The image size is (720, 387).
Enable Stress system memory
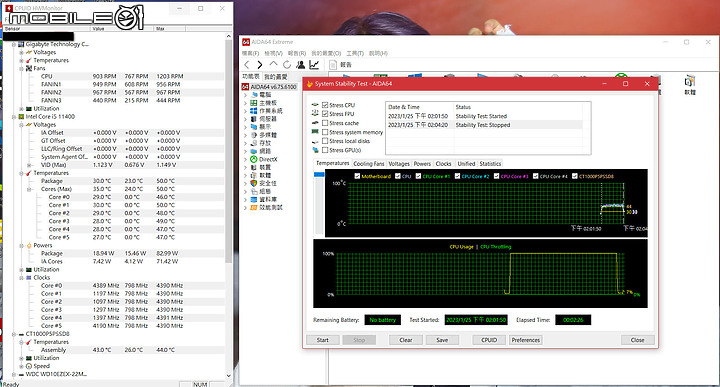(x=325, y=132)
